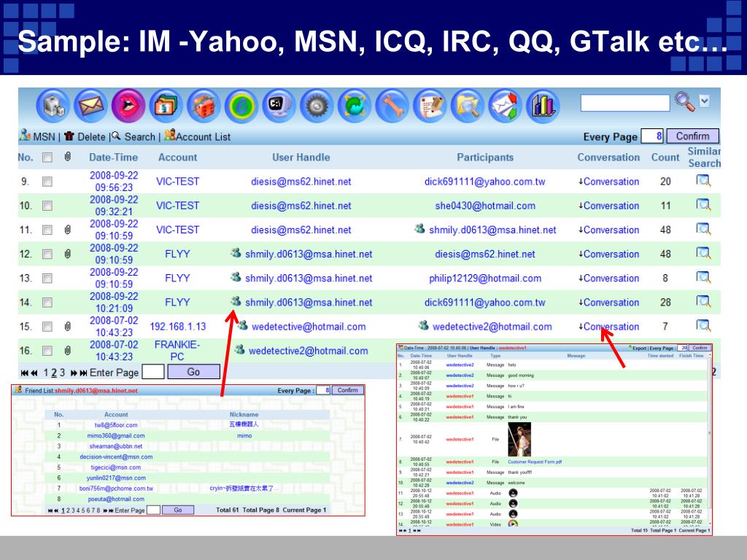Viewport: 747px width, 560px height.
Task: Tick the checkbox on row 14
Action: [47, 303]
